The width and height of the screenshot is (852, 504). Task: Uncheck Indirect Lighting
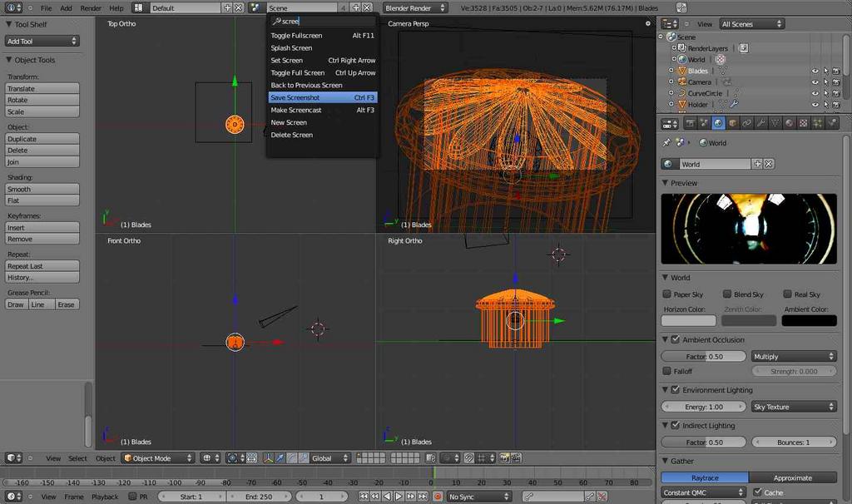click(x=676, y=425)
